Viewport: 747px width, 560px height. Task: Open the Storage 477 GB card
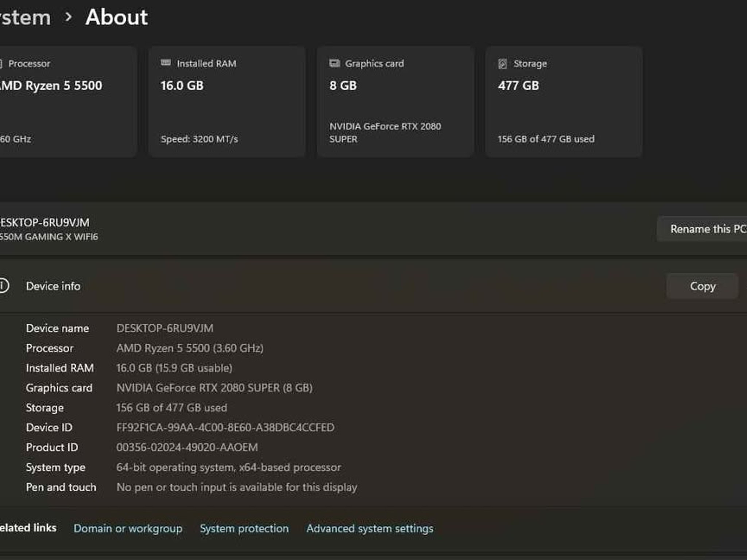(x=564, y=101)
